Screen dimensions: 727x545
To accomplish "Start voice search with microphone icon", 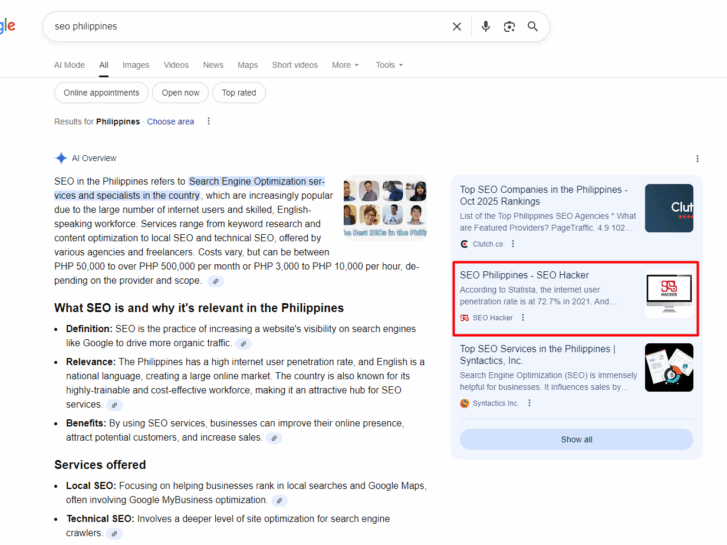I will click(485, 26).
